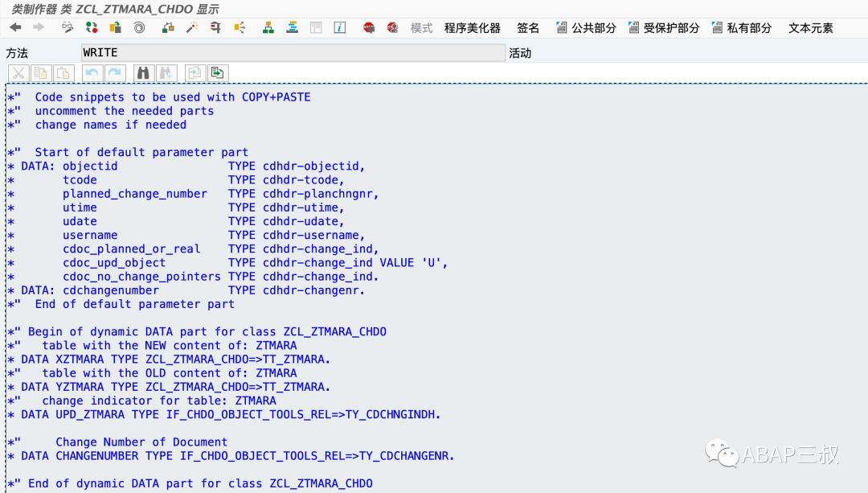Click the 模式 toolbar button
This screenshot has width=868, height=493.
pos(421,27)
